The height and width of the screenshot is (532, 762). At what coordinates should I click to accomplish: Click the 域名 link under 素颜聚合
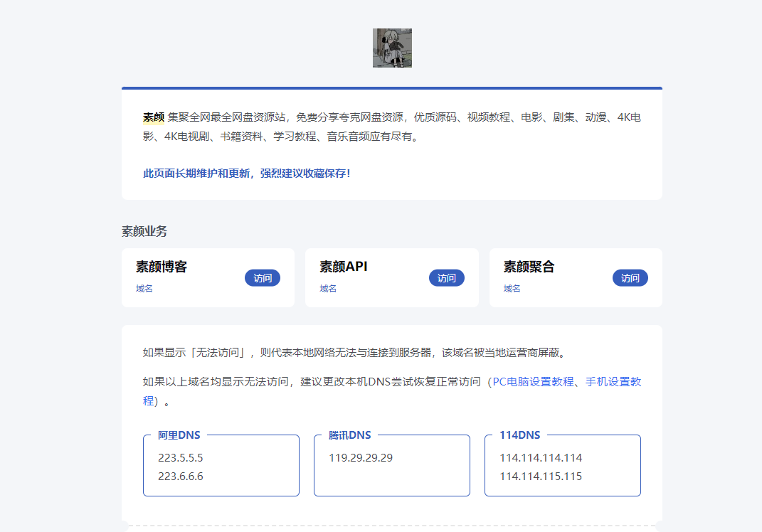coord(512,289)
